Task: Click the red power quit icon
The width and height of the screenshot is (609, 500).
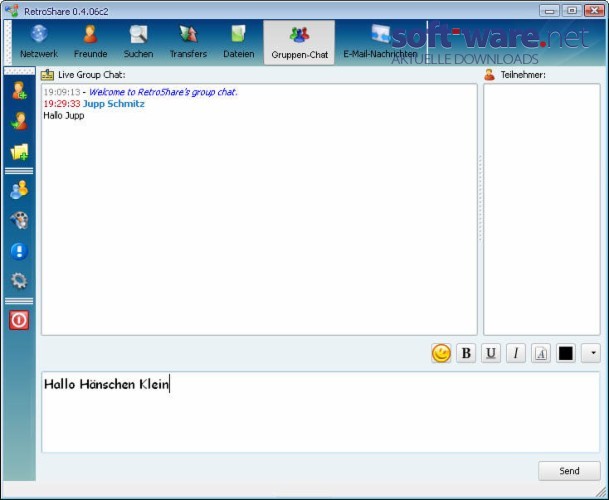Action: coord(19,320)
